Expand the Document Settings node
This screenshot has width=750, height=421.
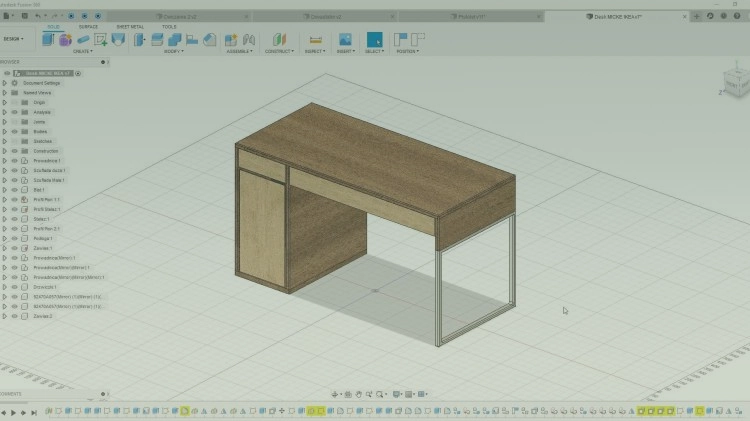point(5,83)
